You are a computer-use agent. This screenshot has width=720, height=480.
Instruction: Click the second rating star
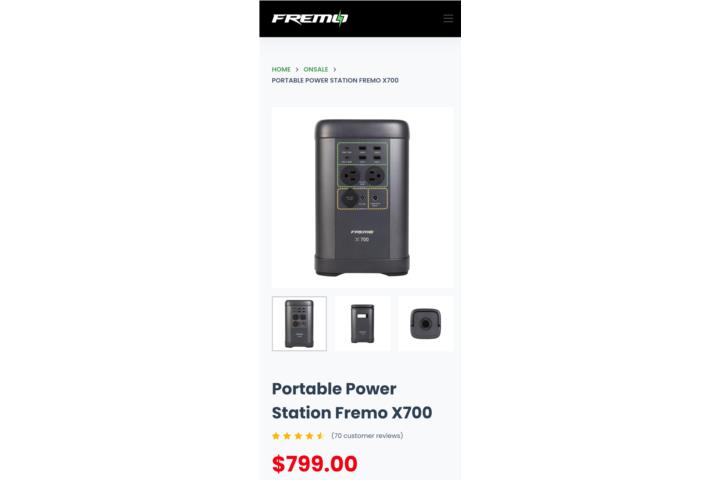coord(287,435)
